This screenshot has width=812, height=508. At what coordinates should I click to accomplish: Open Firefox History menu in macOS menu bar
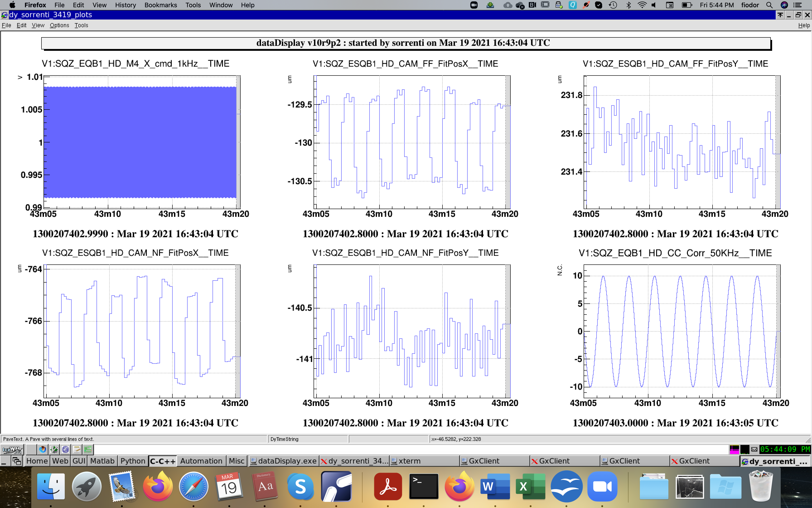point(126,5)
